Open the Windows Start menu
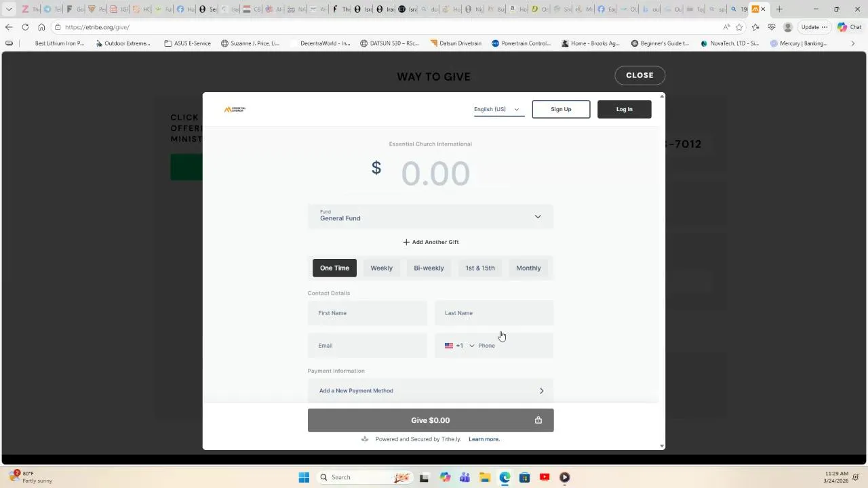The image size is (868, 488). click(304, 477)
